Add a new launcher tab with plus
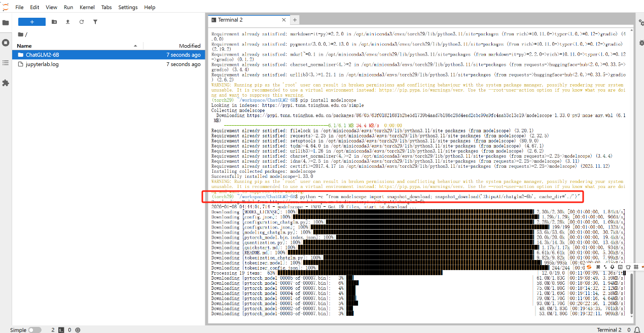The image size is (644, 333). (295, 20)
